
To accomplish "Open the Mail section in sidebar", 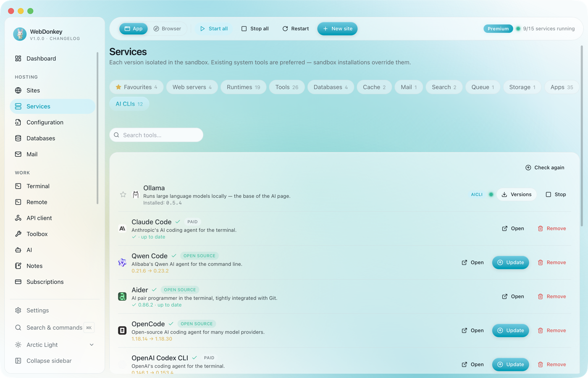I will 52,154.
